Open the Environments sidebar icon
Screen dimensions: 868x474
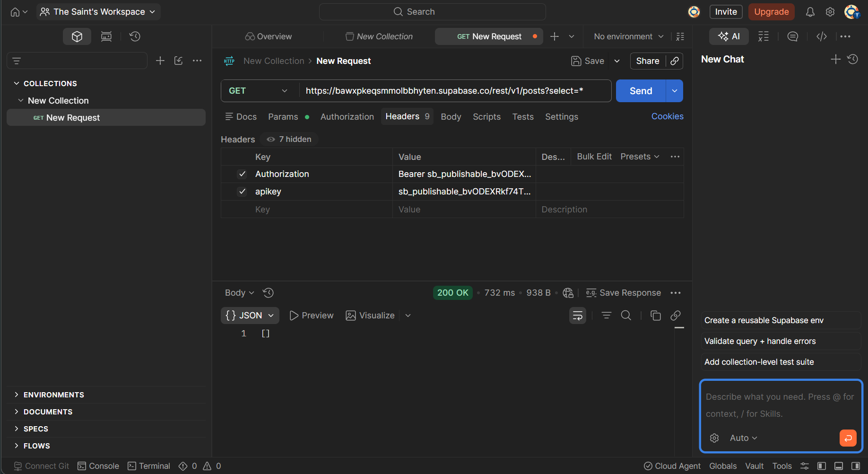pos(106,36)
